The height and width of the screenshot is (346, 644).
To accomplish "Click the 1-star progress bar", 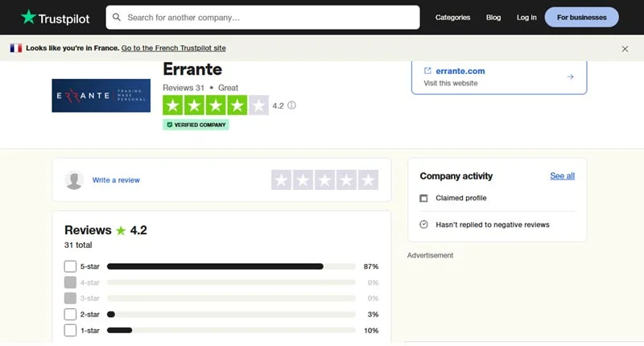I will point(231,331).
